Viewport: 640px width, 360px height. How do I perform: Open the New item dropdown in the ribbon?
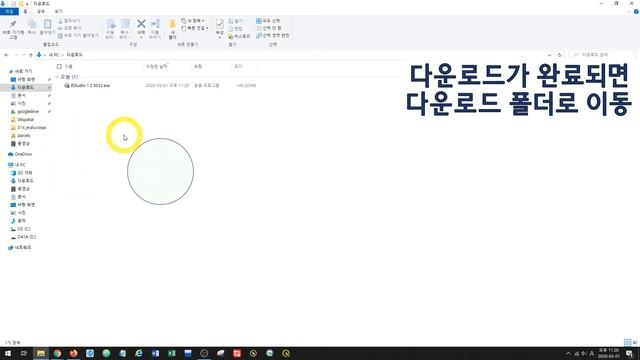[193, 21]
